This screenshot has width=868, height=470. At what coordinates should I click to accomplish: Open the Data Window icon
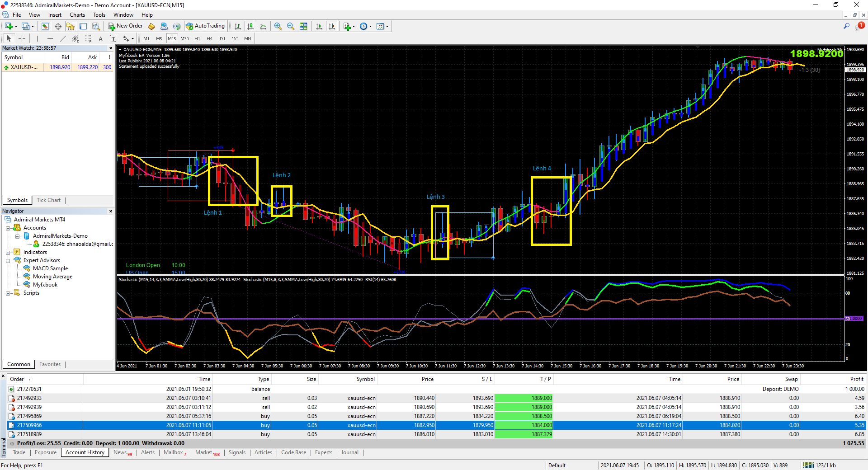[x=58, y=26]
